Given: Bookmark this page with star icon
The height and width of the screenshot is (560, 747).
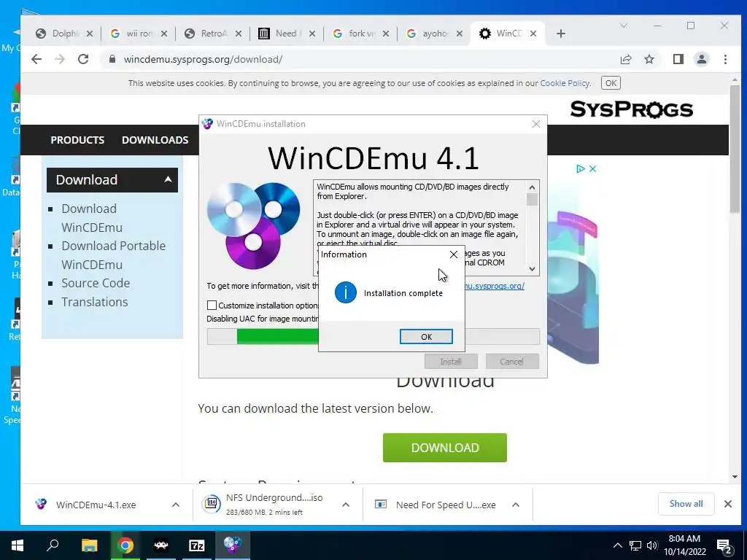Looking at the screenshot, I should 649,59.
